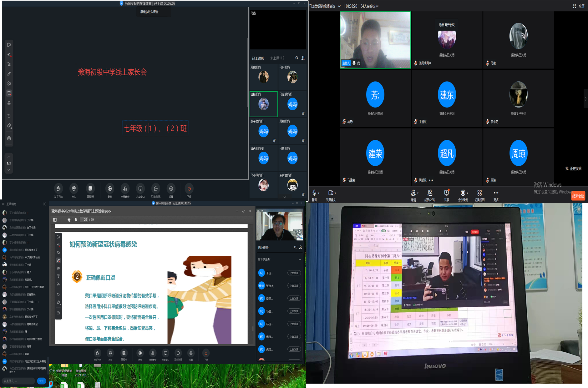Select the laser pointer tool in 马强's online classroom

coord(9,55)
